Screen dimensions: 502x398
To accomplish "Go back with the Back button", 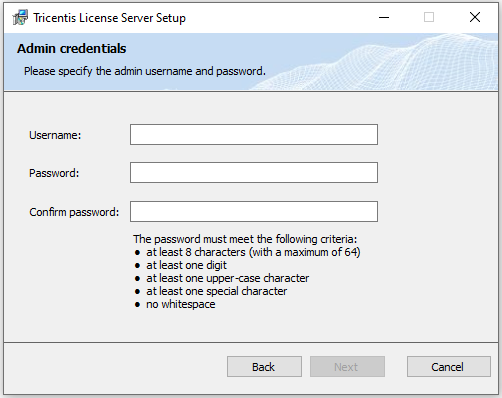I will (264, 367).
